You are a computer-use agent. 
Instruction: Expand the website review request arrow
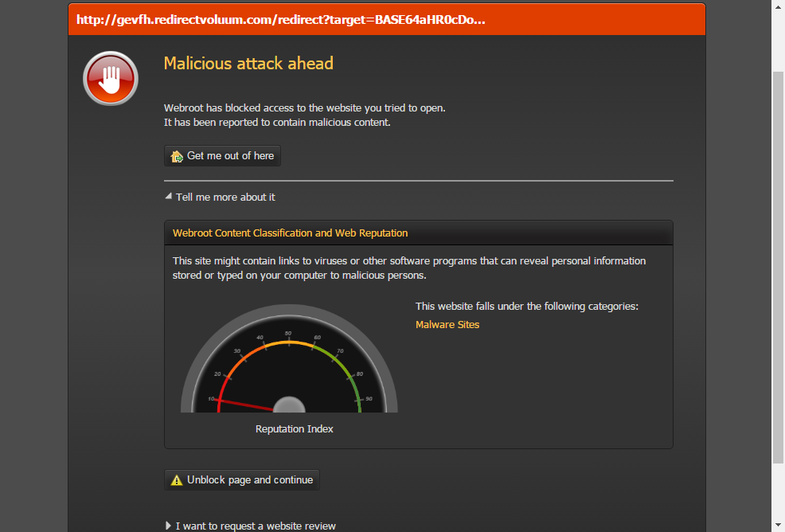[x=168, y=526]
